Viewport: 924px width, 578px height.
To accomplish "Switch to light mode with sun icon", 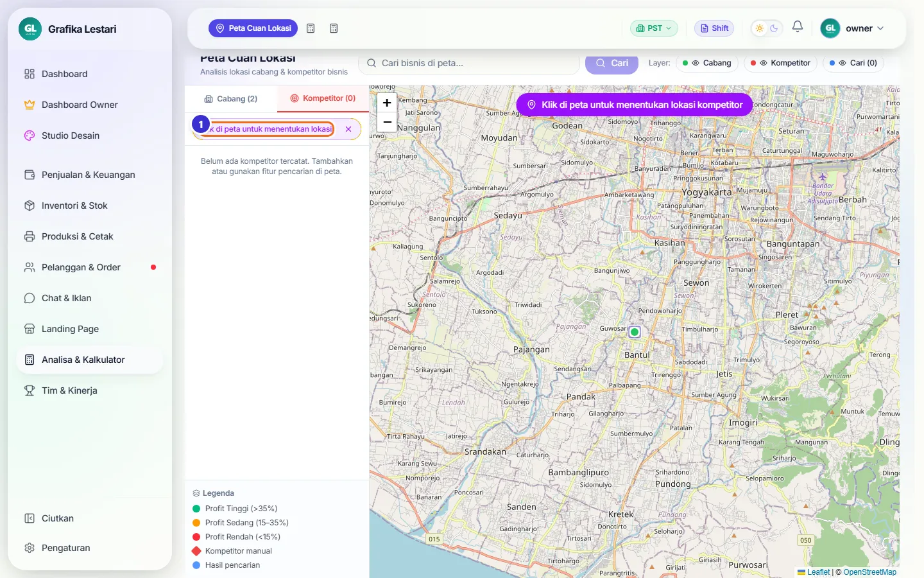I will (760, 28).
